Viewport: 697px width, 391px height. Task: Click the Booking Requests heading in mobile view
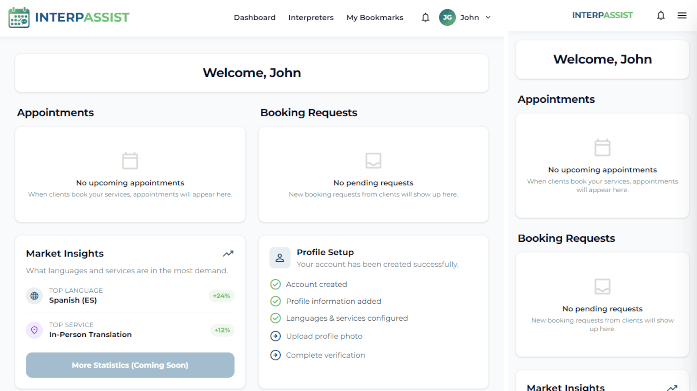tap(566, 239)
